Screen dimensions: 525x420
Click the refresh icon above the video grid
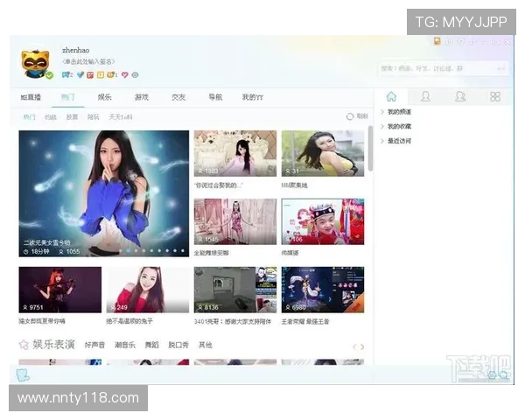pos(349,116)
